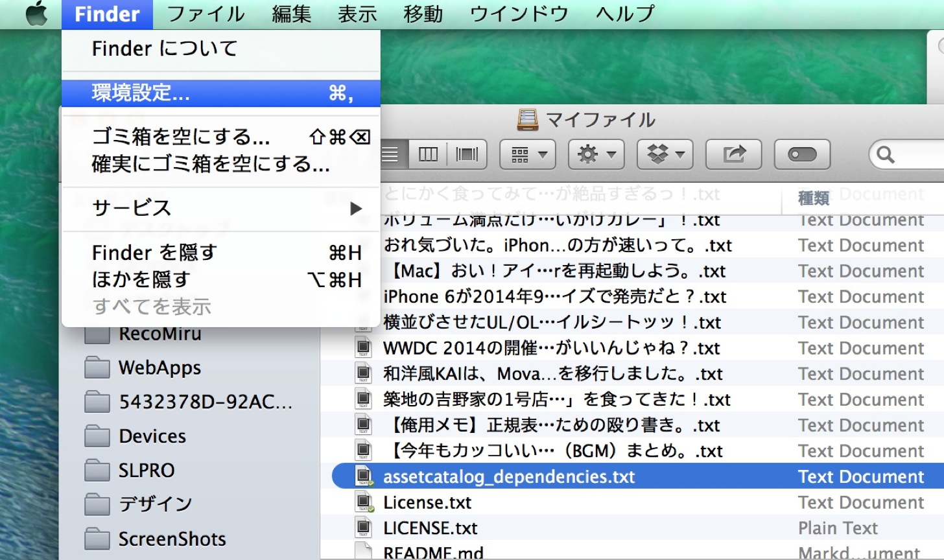
Task: Click the WWDC 2014 file's text icon
Action: (x=363, y=348)
